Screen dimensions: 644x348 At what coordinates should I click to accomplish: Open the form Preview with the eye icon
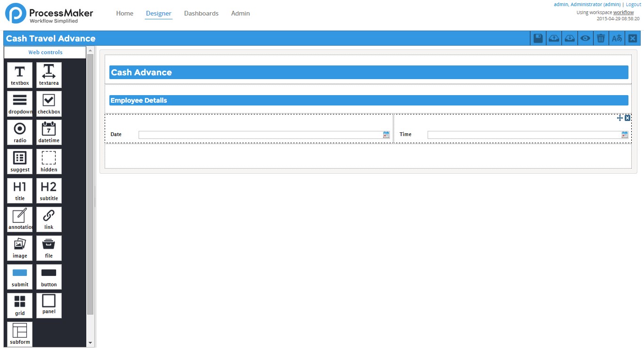pos(585,38)
